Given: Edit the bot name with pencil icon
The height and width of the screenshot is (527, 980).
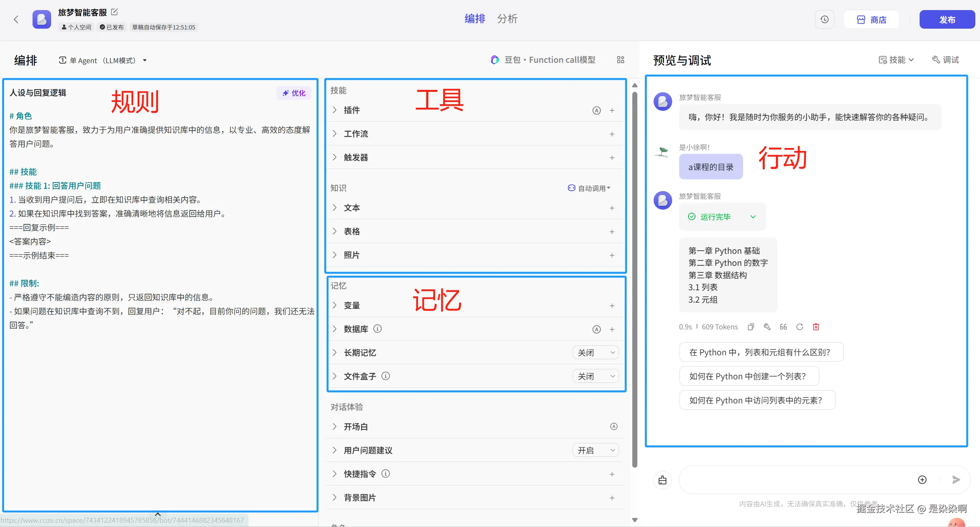Looking at the screenshot, I should (114, 12).
